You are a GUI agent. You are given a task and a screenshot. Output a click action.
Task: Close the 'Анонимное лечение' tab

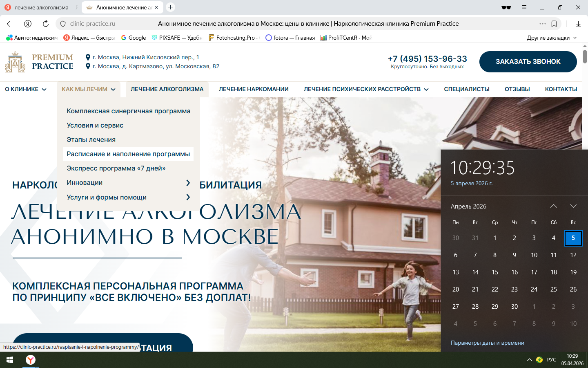click(156, 7)
